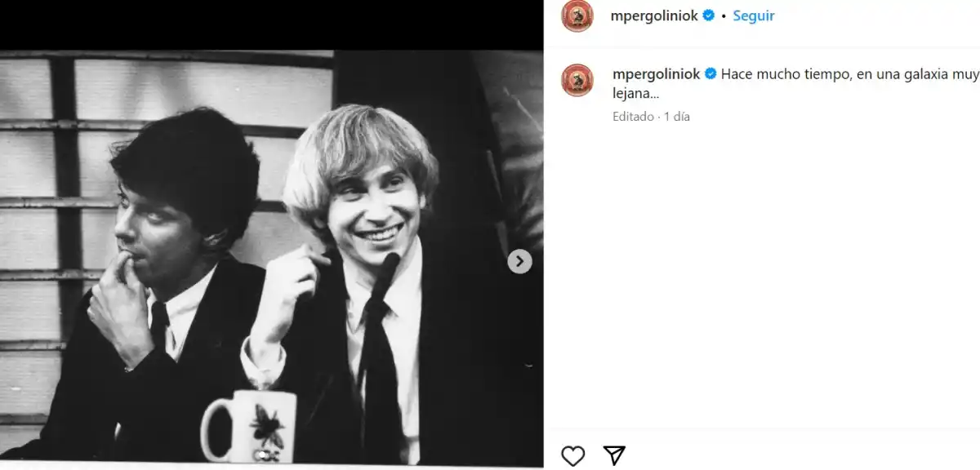Screen dimensions: 980x470
Task: Click the circular avatar next to the caption
Action: pos(577,79)
